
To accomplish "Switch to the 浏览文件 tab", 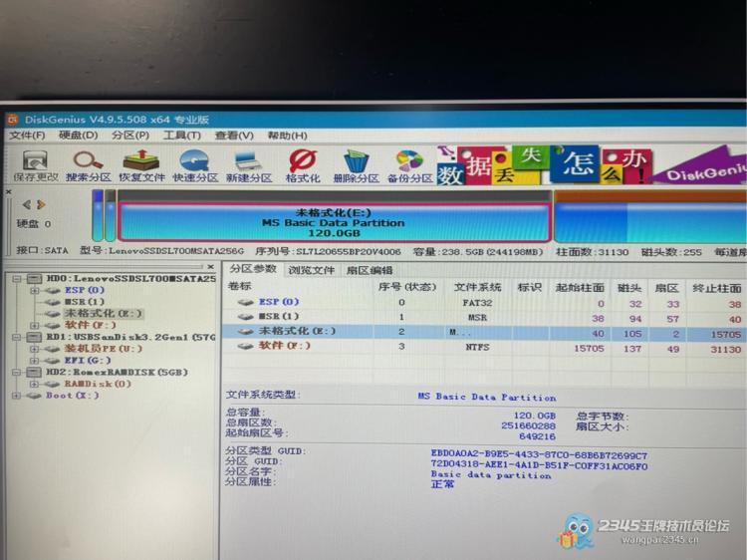I will tap(312, 270).
